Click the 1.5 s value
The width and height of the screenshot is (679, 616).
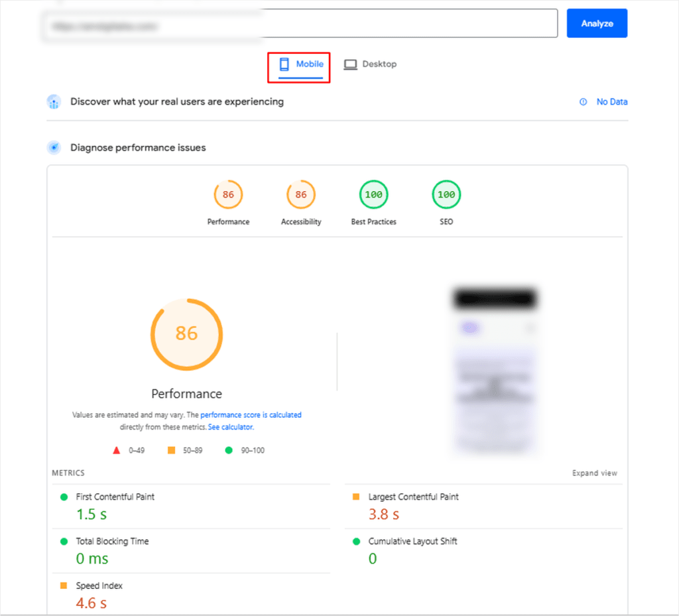[92, 515]
